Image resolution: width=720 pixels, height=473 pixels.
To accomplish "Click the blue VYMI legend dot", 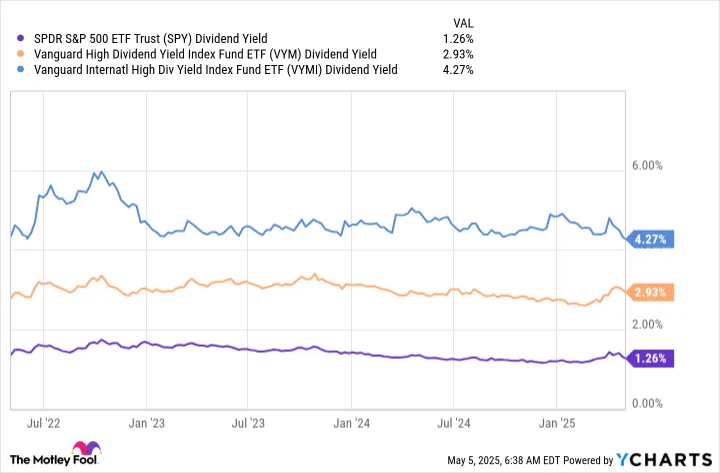I will [x=20, y=70].
